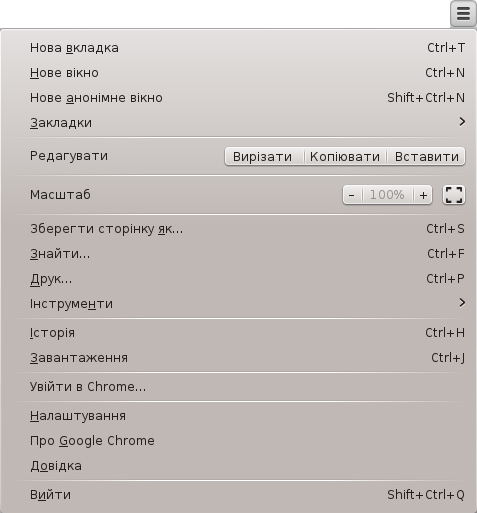This screenshot has height=513, width=477.
Task: Toggle fullscreen mode icon
Action: (454, 195)
